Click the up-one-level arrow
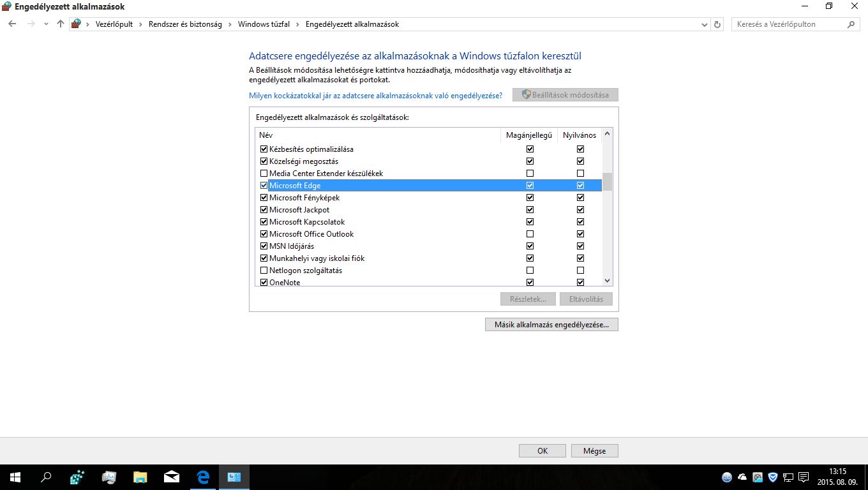This screenshot has height=490, width=868. 61,24
